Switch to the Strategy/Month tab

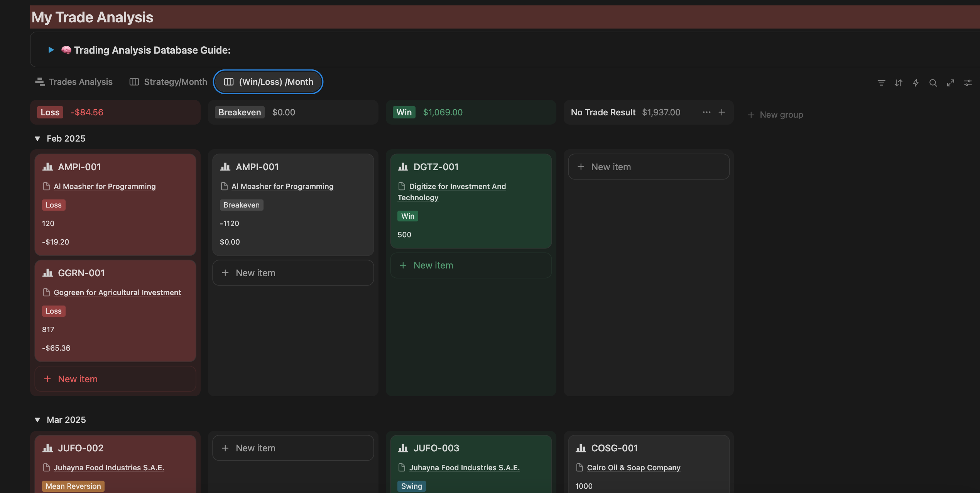(168, 82)
